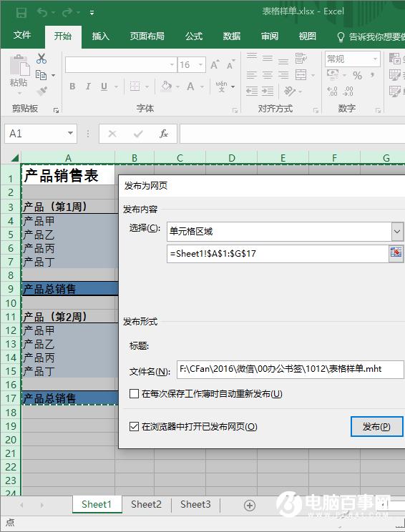Viewport: 405px width, 532px height.
Task: Click 产品总销售 cell in row 9
Action: coord(69,289)
